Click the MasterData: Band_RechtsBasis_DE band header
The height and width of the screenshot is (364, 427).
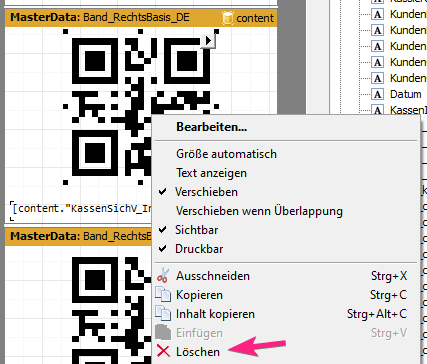tap(141, 18)
